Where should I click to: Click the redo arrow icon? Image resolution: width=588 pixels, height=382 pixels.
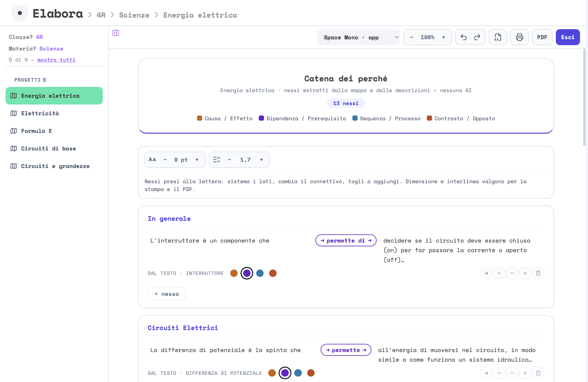click(477, 37)
